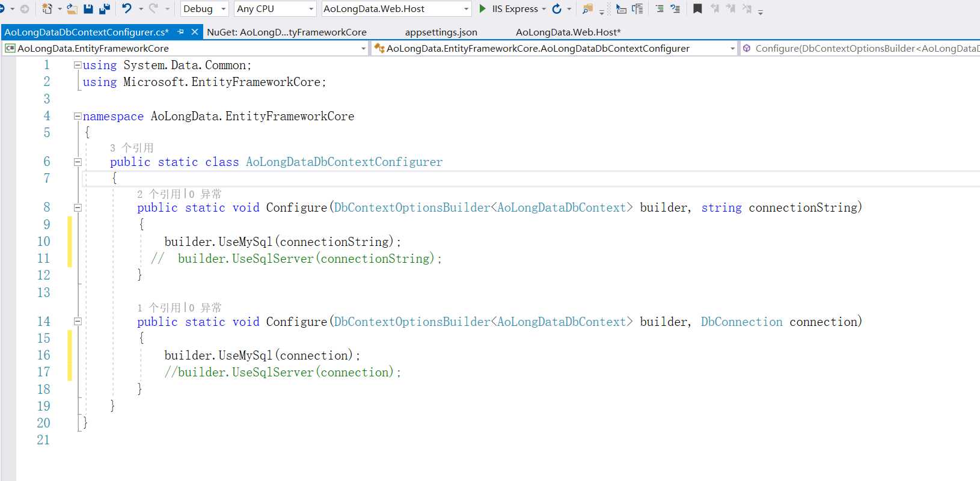980x481 pixels.
Task: Save the current file with Save icon
Action: point(88,8)
